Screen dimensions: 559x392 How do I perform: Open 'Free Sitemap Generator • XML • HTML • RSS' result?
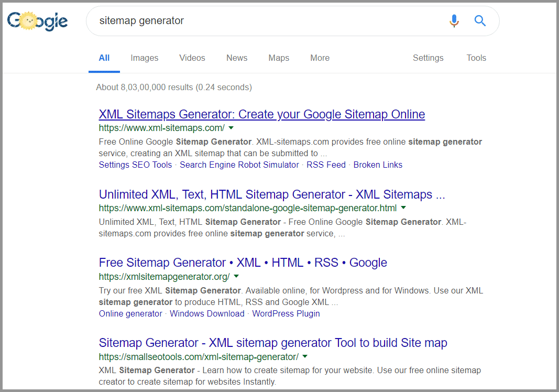point(243,263)
